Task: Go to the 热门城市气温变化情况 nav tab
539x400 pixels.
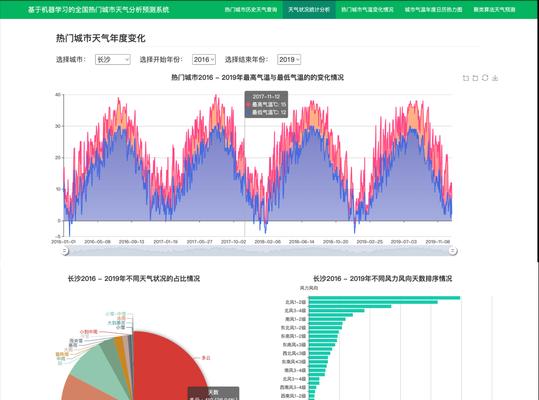Action: [367, 9]
